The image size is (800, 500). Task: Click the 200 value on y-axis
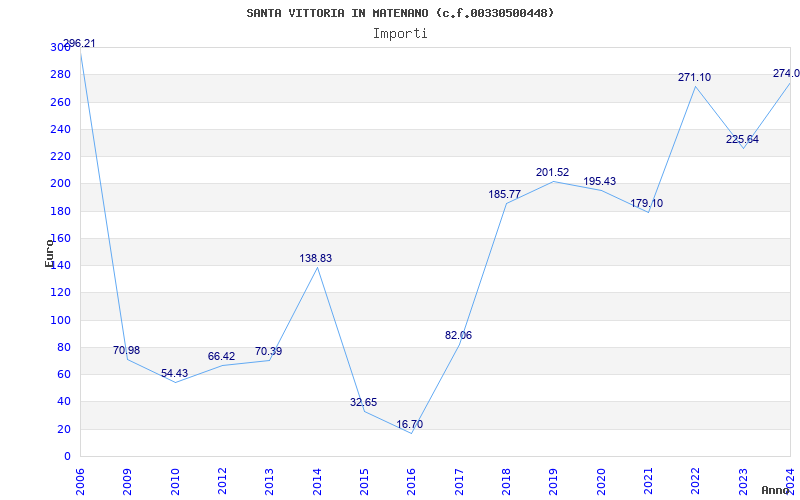tap(60, 184)
